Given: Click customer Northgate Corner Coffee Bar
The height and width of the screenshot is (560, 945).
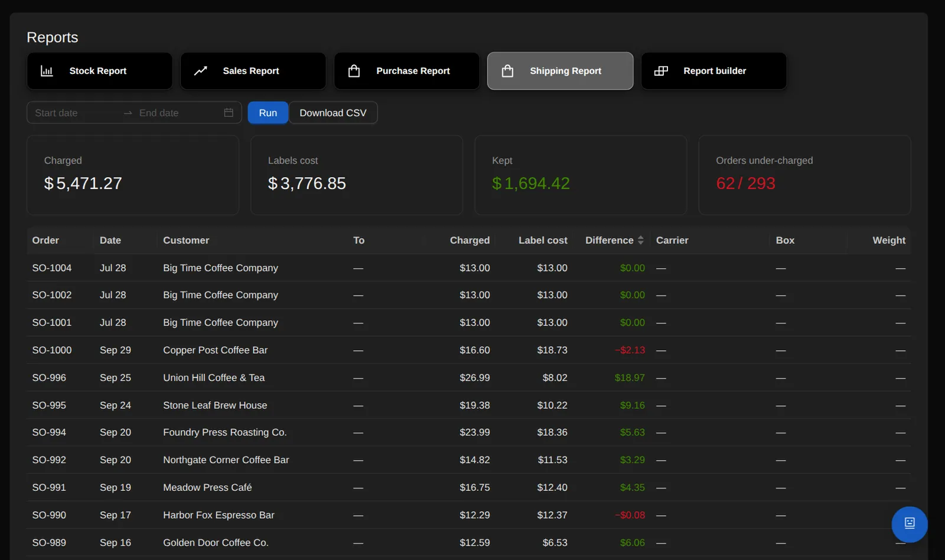Looking at the screenshot, I should [226, 460].
